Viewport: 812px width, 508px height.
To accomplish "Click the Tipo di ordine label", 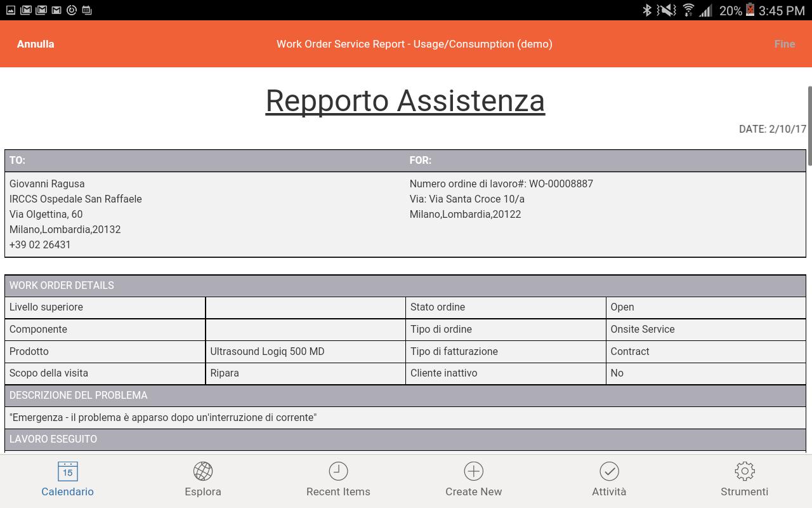I will pos(441,329).
